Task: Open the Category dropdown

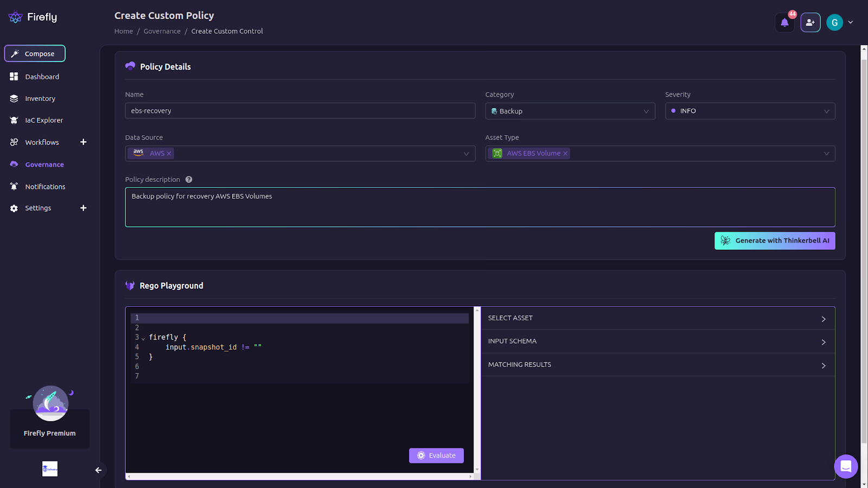Action: [570, 111]
